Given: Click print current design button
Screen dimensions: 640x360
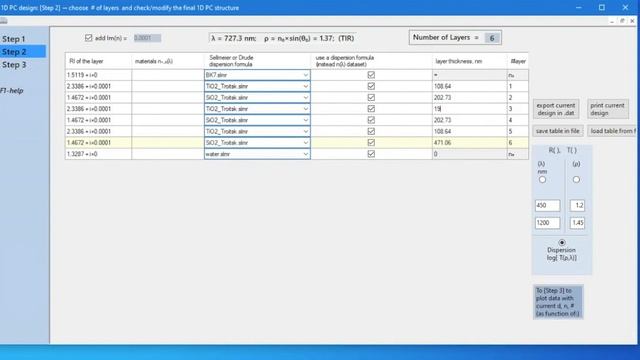Looking at the screenshot, I should tap(607, 109).
